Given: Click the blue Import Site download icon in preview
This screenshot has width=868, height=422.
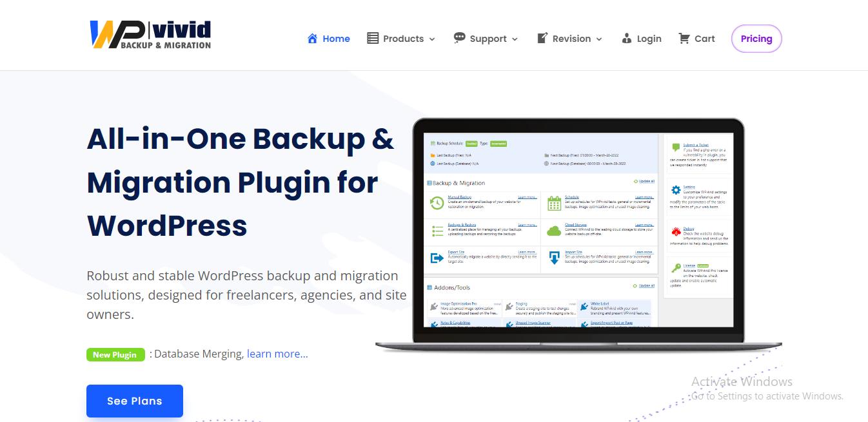Looking at the screenshot, I should (x=554, y=258).
